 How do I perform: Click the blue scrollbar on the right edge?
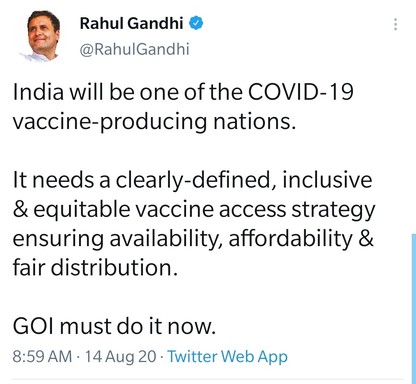[x=414, y=309]
